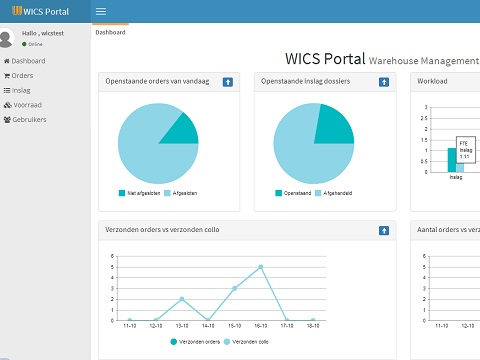Select the Dashboard breadcrumb tab
Image resolution: width=480 pixels, height=360 pixels.
tap(110, 32)
